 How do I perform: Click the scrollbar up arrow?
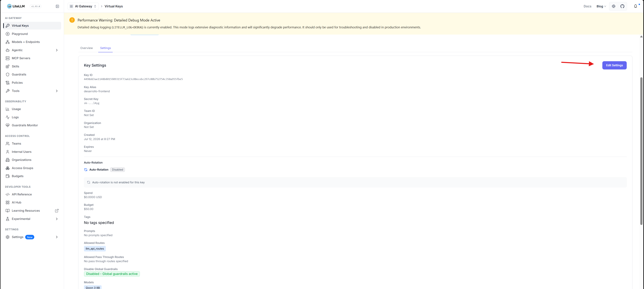tap(641, 37)
